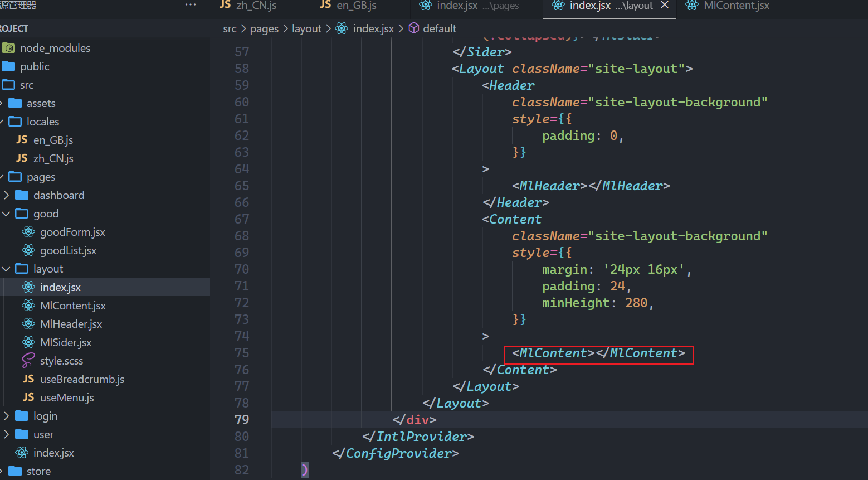
Task: Place cursor on MlContent tag line 75
Action: coord(598,353)
